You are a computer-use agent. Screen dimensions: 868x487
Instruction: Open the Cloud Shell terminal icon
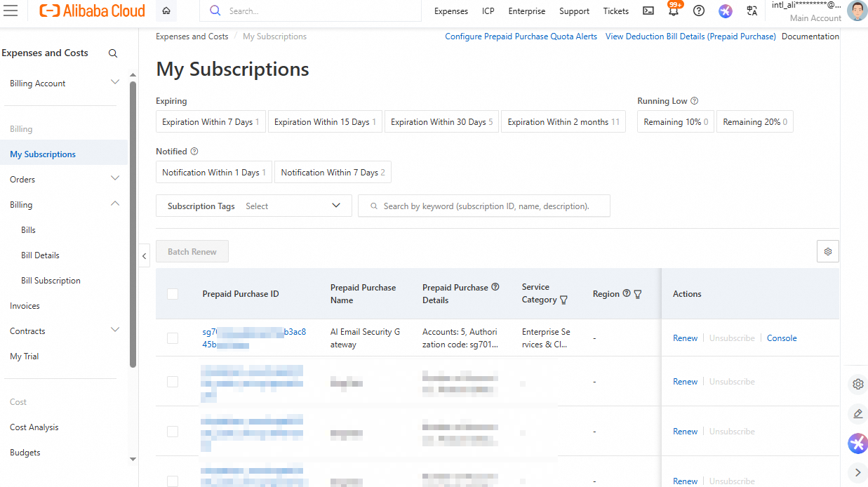(x=648, y=11)
